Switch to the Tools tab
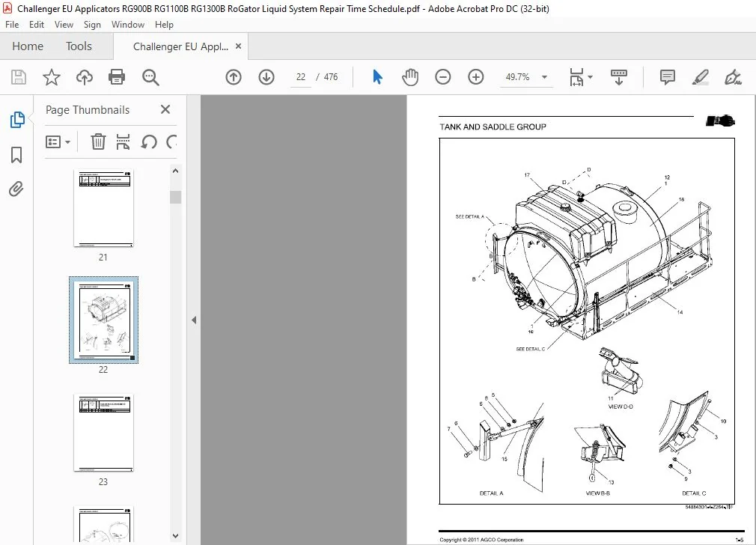Viewport: 756px width, 545px height. click(x=79, y=46)
